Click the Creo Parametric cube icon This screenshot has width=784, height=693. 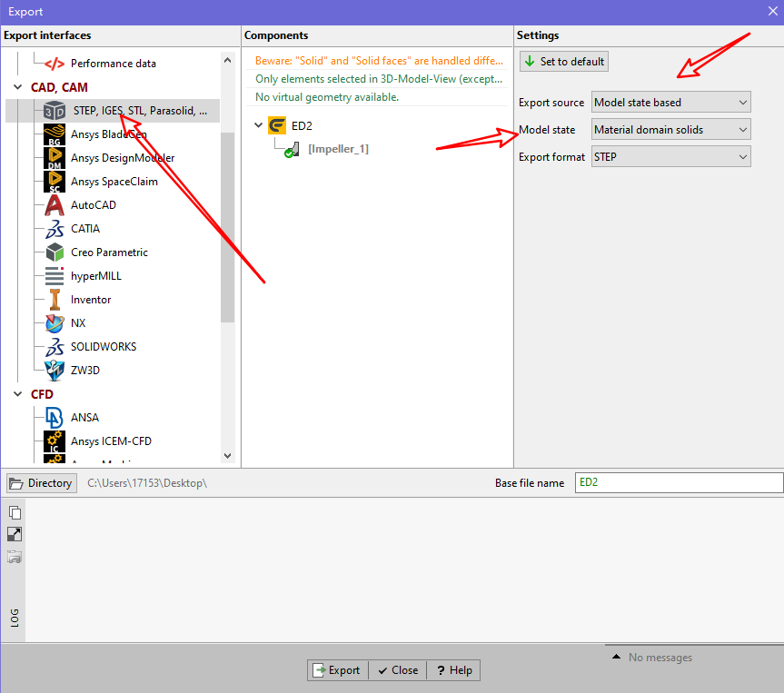(55, 252)
